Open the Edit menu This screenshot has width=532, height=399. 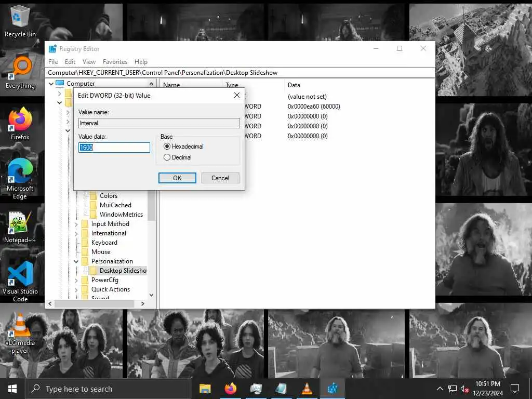point(70,62)
